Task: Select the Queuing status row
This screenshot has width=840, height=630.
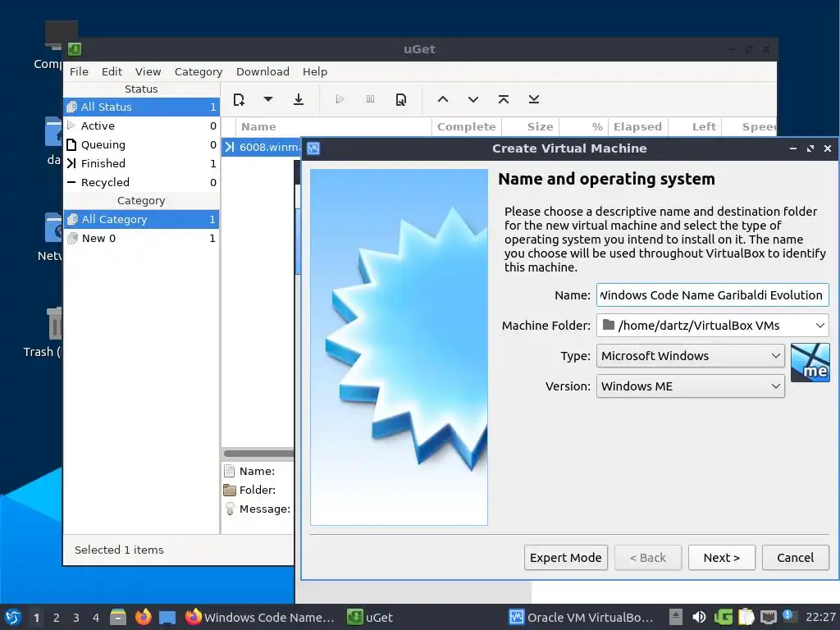Action: click(x=141, y=144)
